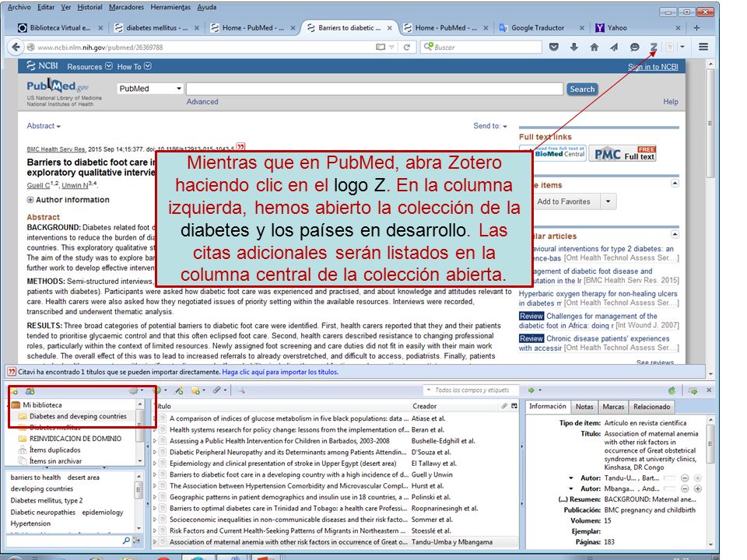Toggle reader view in the address bar
747x560 pixels.
(x=381, y=47)
